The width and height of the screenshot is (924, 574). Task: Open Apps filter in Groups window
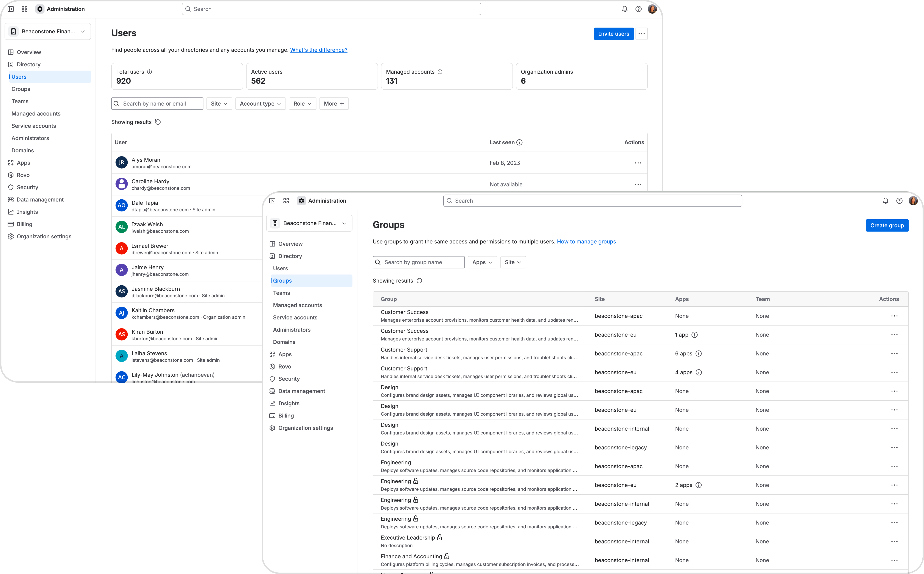[x=482, y=262]
